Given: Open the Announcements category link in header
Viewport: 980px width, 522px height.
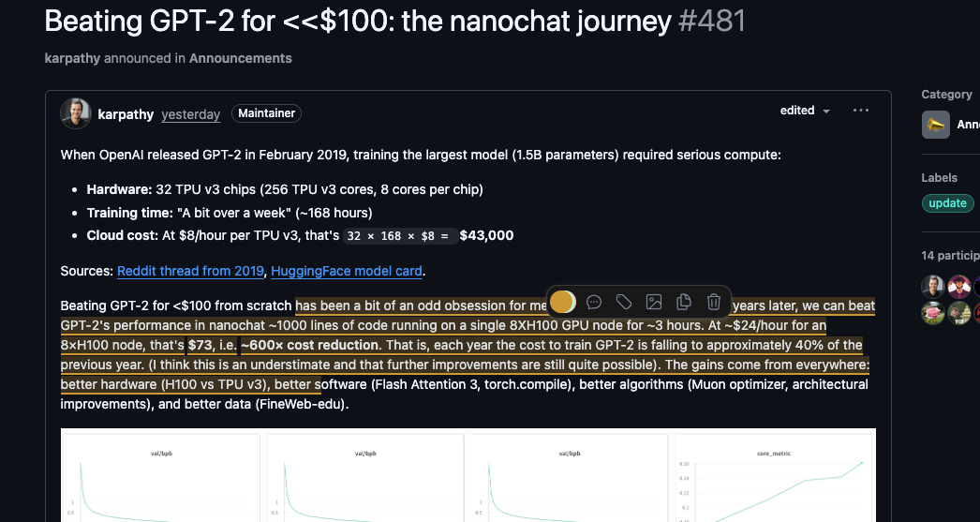Looking at the screenshot, I should pos(240,58).
